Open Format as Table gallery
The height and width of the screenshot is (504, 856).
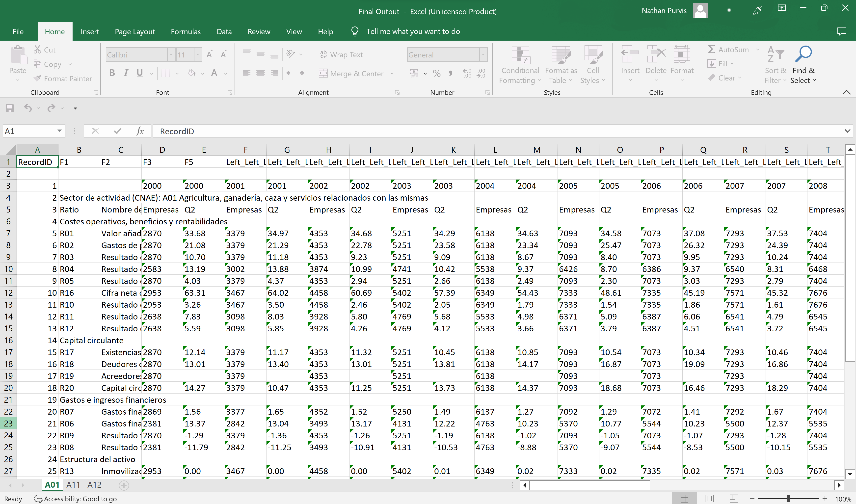tap(561, 65)
